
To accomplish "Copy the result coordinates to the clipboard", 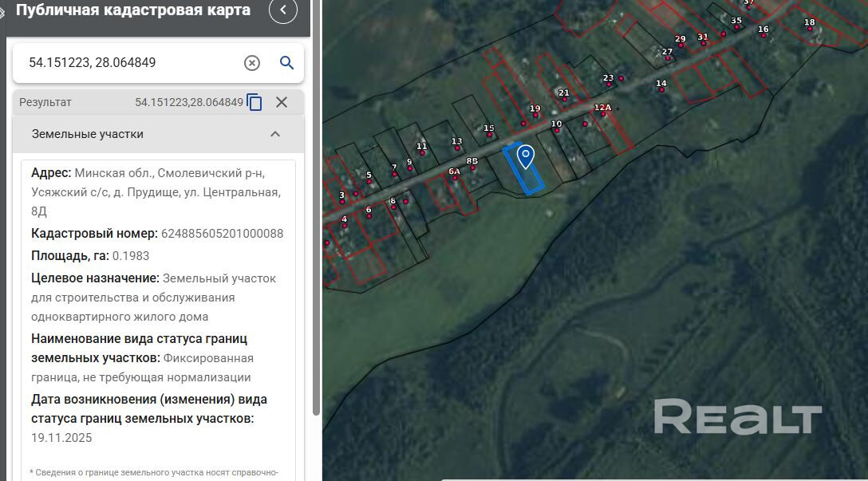I will coord(254,102).
